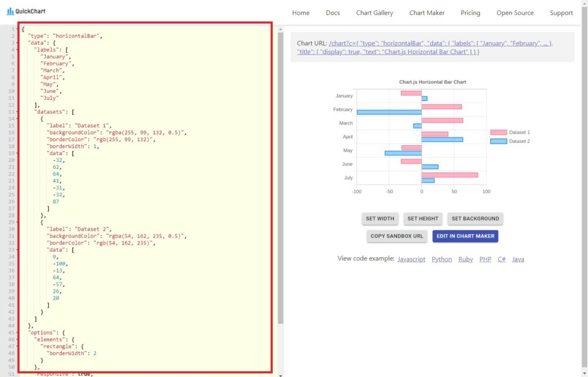This screenshot has height=377, width=588.
Task: Click EDIT IN CHART MAKER
Action: point(465,236)
